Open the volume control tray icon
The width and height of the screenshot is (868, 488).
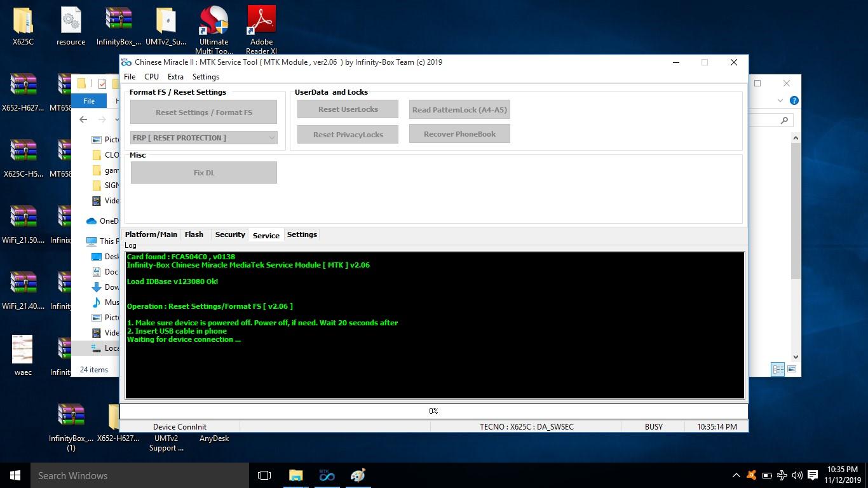(797, 475)
